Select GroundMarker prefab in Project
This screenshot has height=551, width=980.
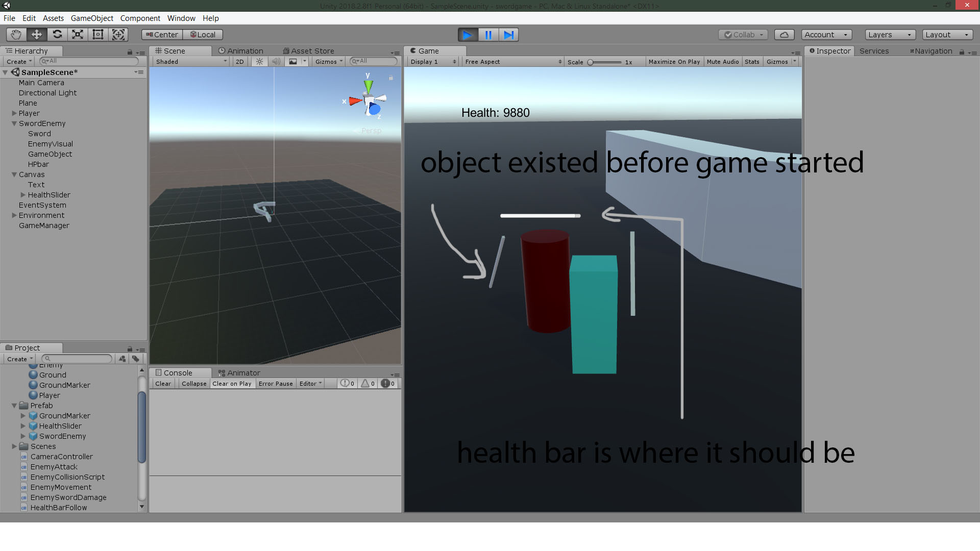(x=64, y=416)
